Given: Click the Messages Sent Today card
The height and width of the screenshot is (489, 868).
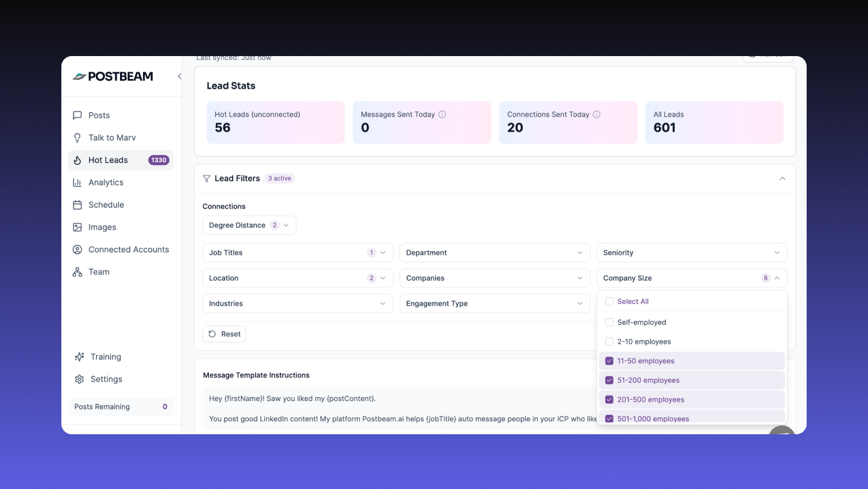Looking at the screenshot, I should 422,123.
